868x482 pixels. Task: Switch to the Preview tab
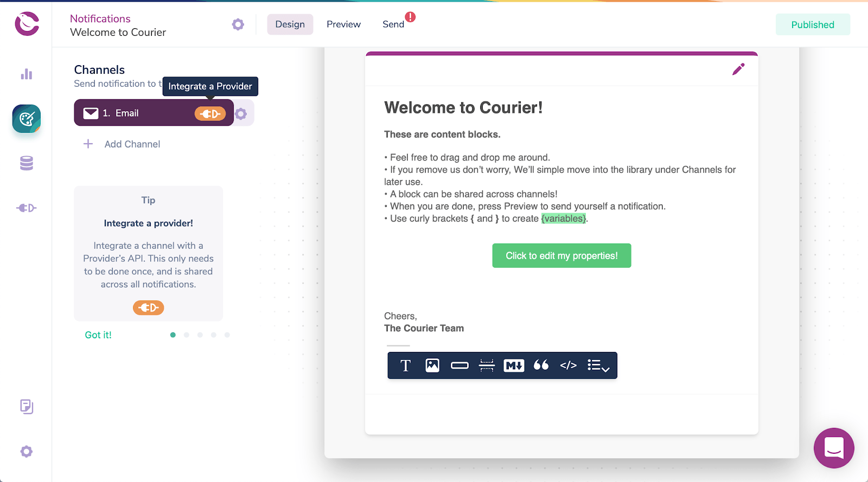343,24
